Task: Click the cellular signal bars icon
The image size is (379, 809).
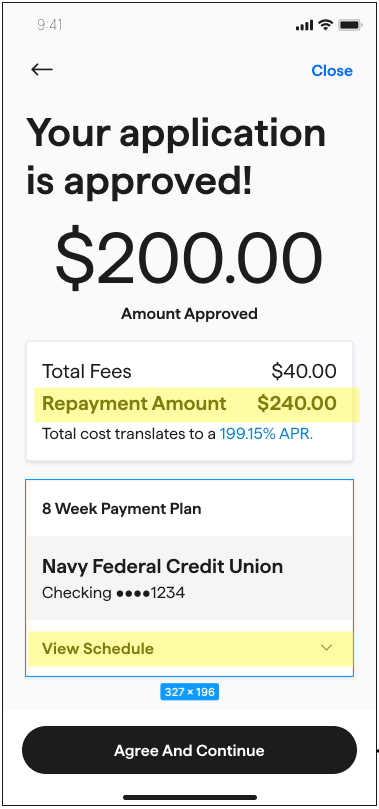Action: [304, 25]
